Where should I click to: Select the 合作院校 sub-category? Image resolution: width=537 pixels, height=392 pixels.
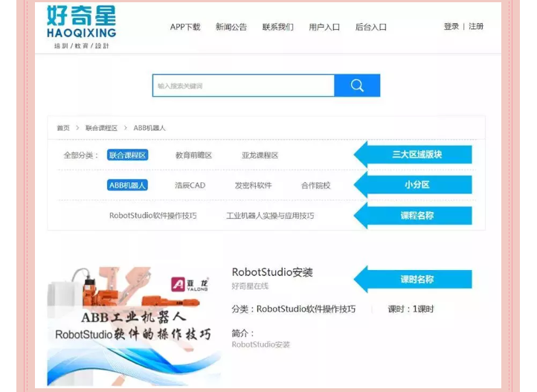point(316,185)
